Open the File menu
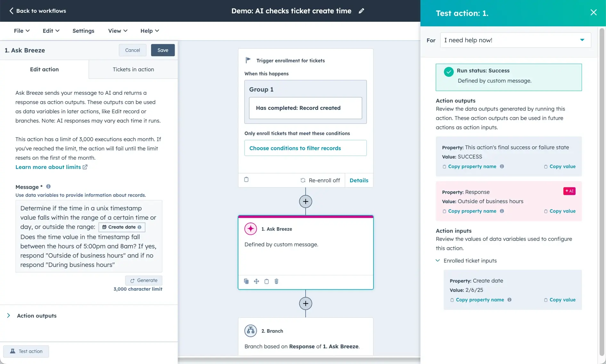Screen dimensions: 606x364 point(21,31)
